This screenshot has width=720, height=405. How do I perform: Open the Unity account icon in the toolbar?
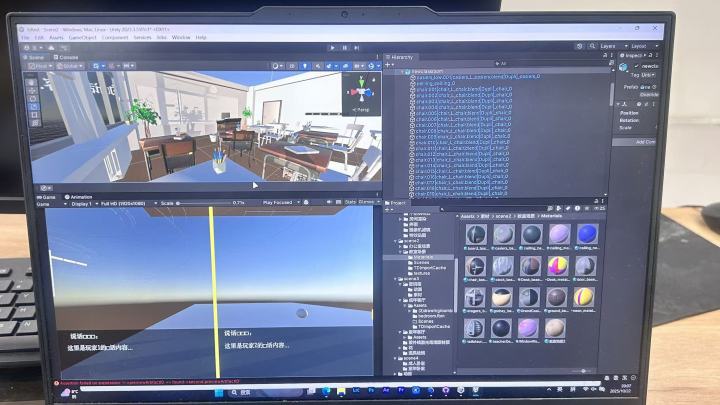[x=28, y=47]
